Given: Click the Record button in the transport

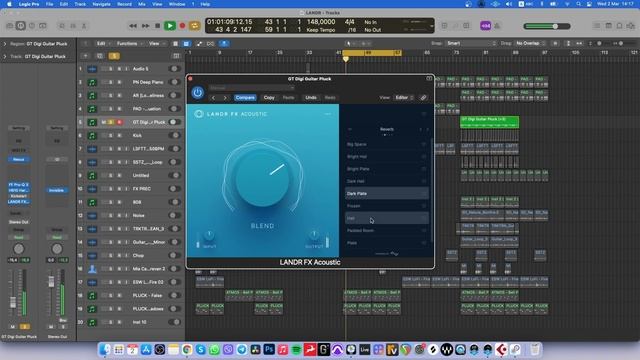Looking at the screenshot, I should pos(182,26).
